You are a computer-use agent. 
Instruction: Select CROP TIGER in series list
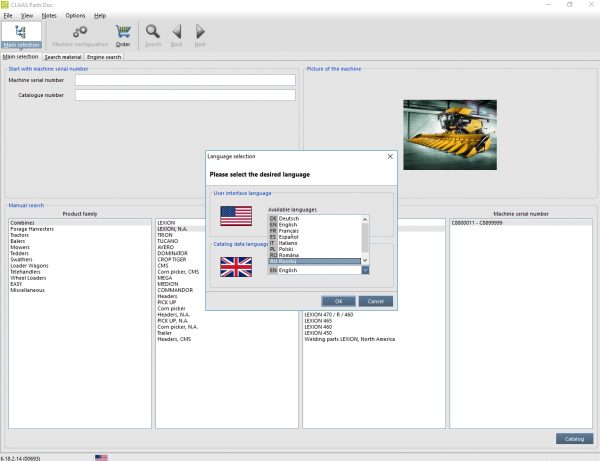172,259
